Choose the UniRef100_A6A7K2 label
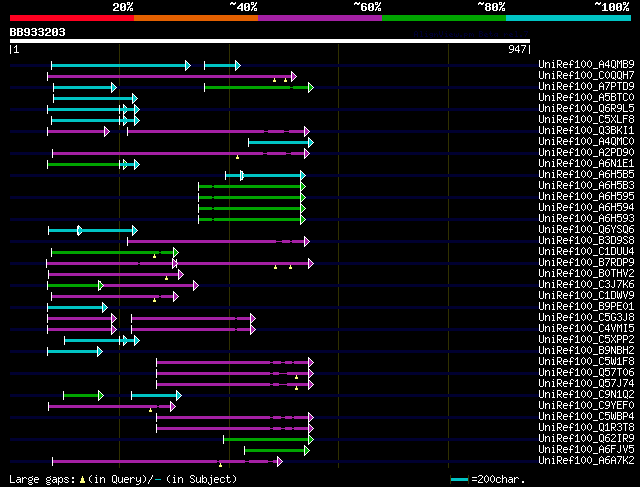Screen dimensions: 640x487 tap(586, 461)
